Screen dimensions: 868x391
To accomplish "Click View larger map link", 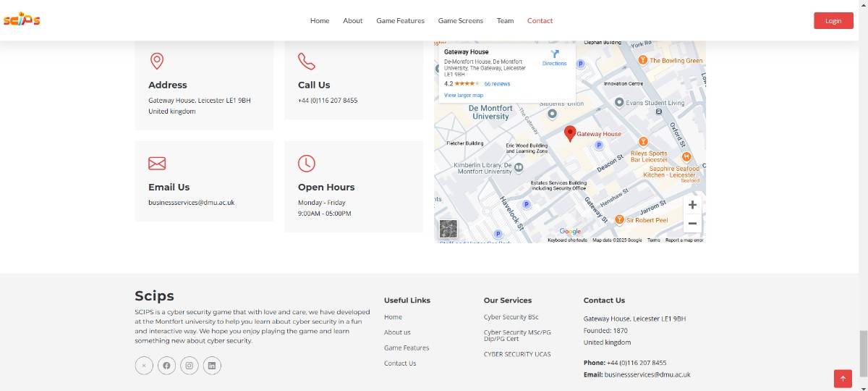I will (464, 95).
